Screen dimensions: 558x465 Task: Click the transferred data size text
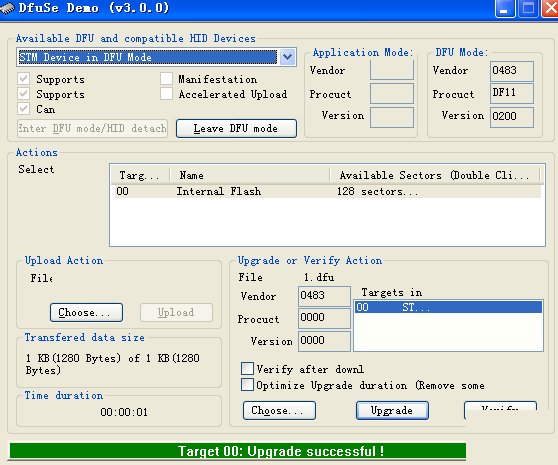pos(112,364)
